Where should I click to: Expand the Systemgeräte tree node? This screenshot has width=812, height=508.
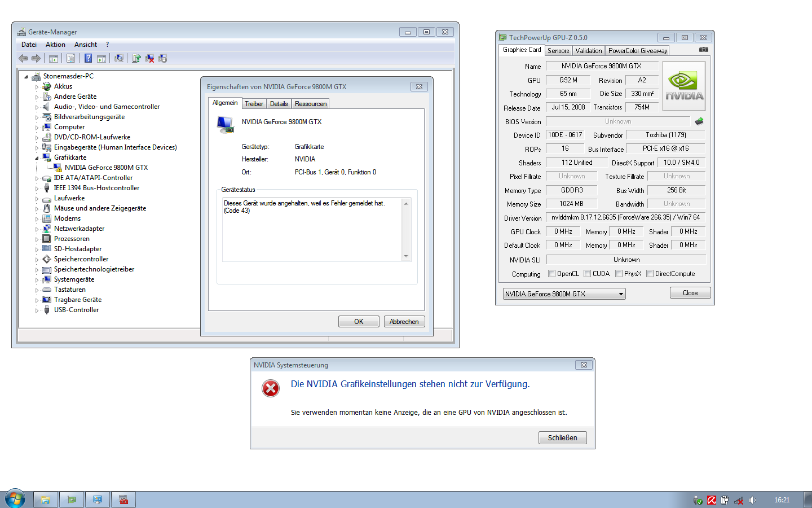pos(37,280)
